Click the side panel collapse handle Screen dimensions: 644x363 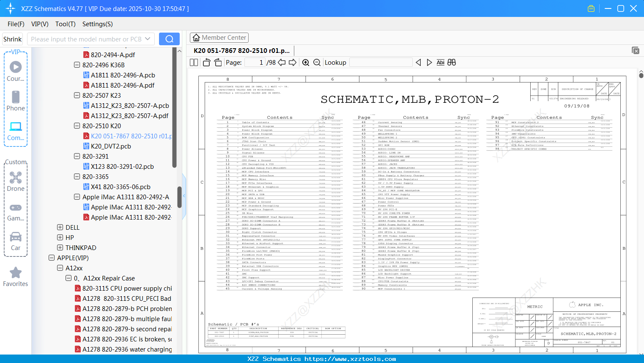tap(184, 195)
